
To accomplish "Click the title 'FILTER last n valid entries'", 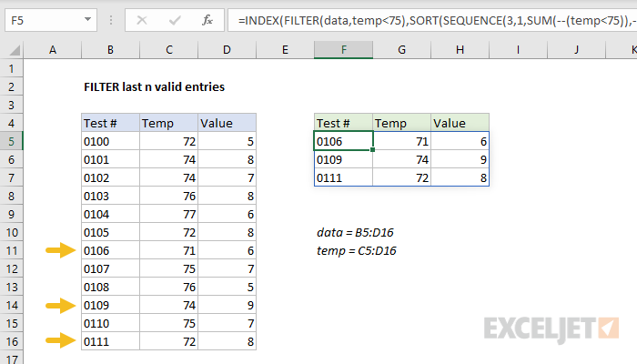I will point(154,87).
